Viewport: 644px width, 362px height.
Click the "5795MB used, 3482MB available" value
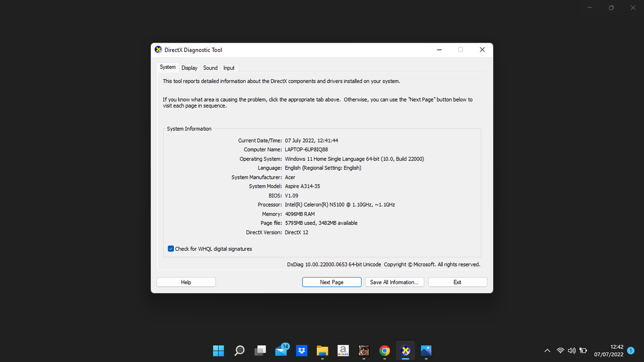click(x=321, y=223)
